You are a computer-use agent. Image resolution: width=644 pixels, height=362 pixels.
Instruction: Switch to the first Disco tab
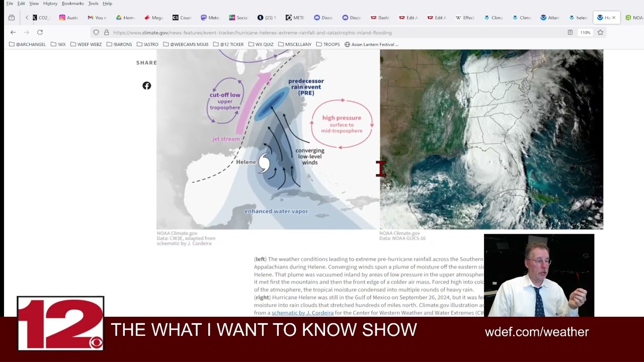323,18
